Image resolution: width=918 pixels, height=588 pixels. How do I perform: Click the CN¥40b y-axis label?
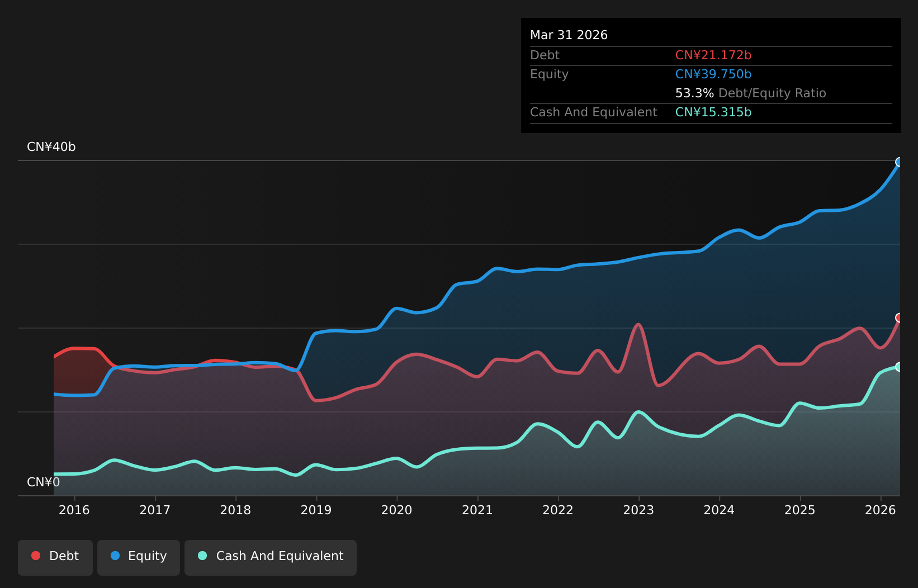point(51,147)
